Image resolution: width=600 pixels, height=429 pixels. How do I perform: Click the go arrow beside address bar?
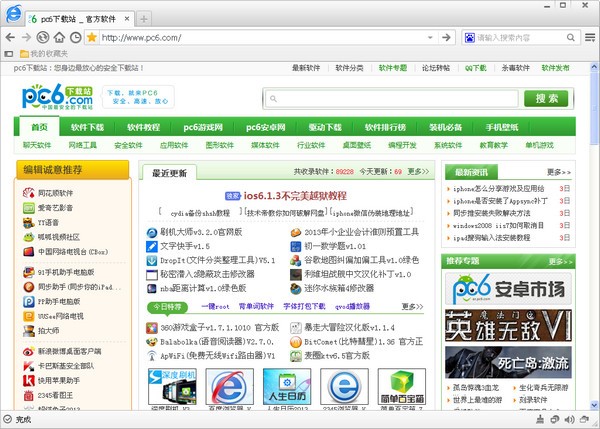[446, 37]
